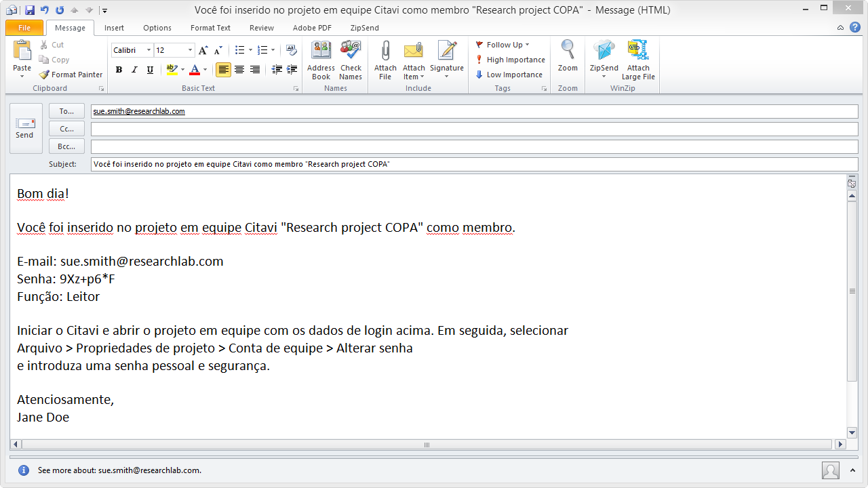Open the Basic Text dialog launcher
868x488 pixels.
click(x=296, y=89)
